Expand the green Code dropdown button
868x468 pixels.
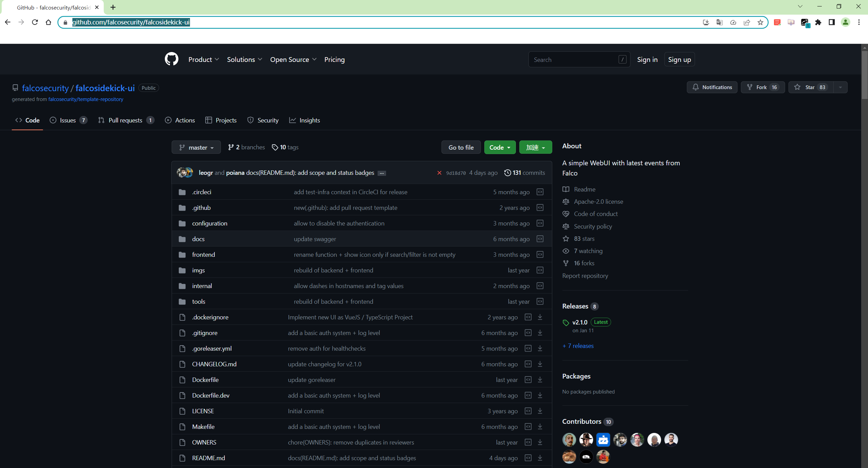500,147
